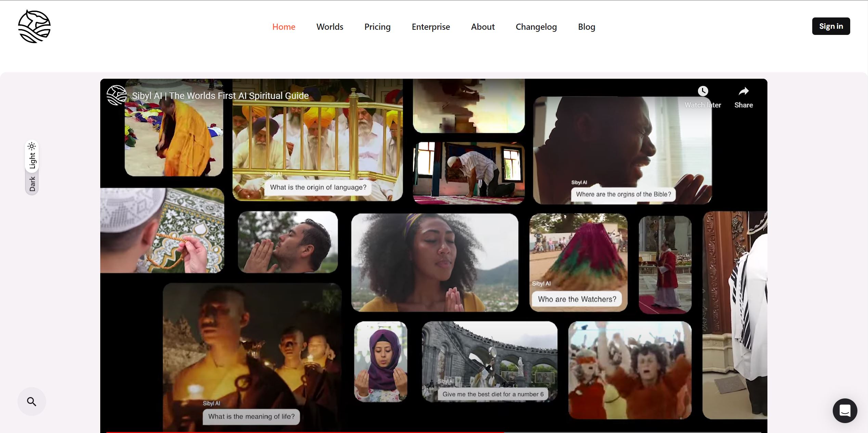Open the Worlds navigation item
The image size is (868, 433).
point(329,27)
